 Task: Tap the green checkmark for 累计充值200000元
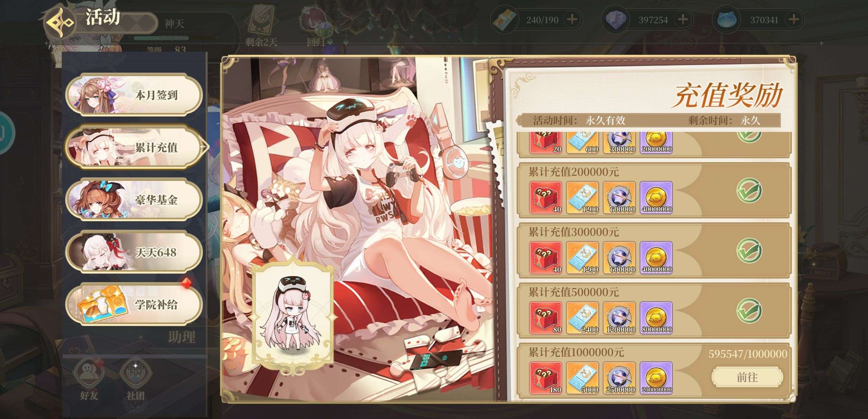749,191
